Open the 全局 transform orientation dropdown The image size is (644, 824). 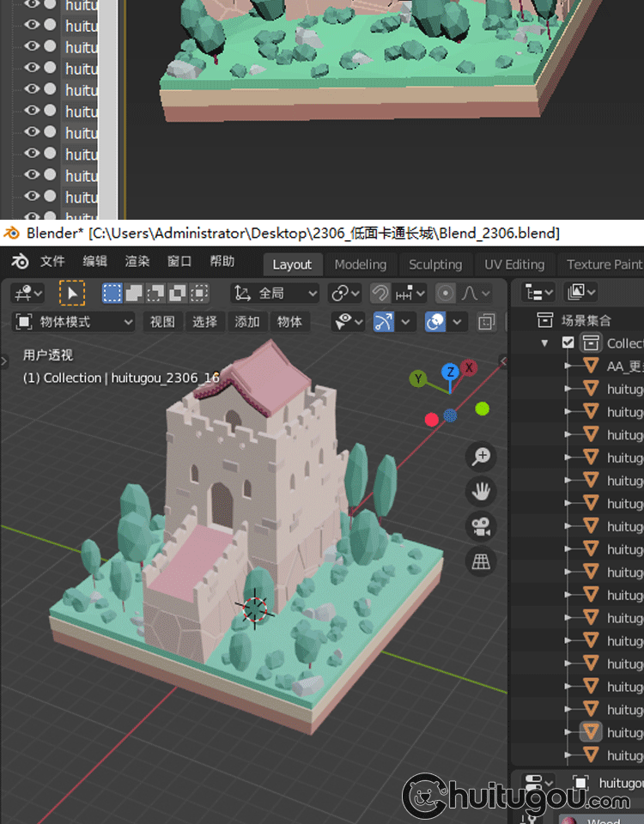click(x=275, y=294)
